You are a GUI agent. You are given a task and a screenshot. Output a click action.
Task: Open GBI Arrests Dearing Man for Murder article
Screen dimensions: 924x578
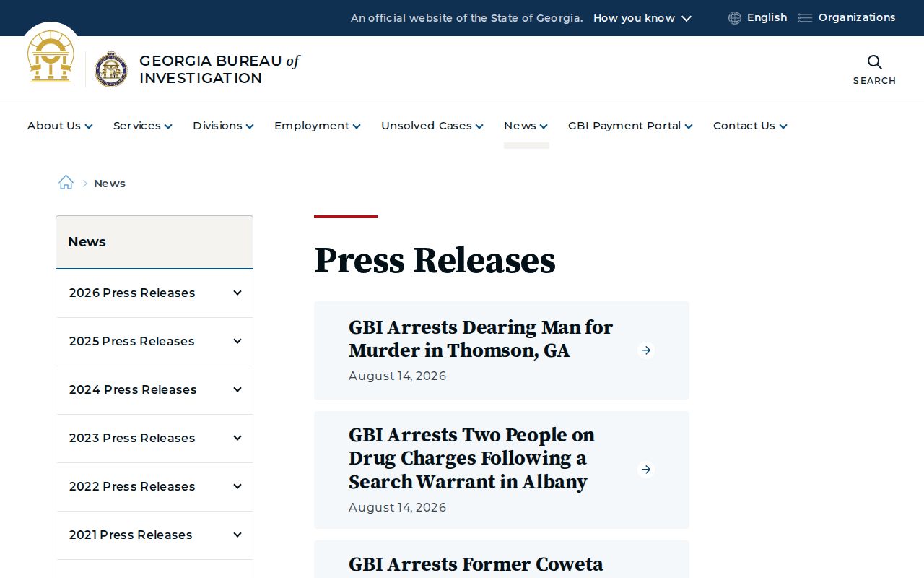click(x=480, y=339)
